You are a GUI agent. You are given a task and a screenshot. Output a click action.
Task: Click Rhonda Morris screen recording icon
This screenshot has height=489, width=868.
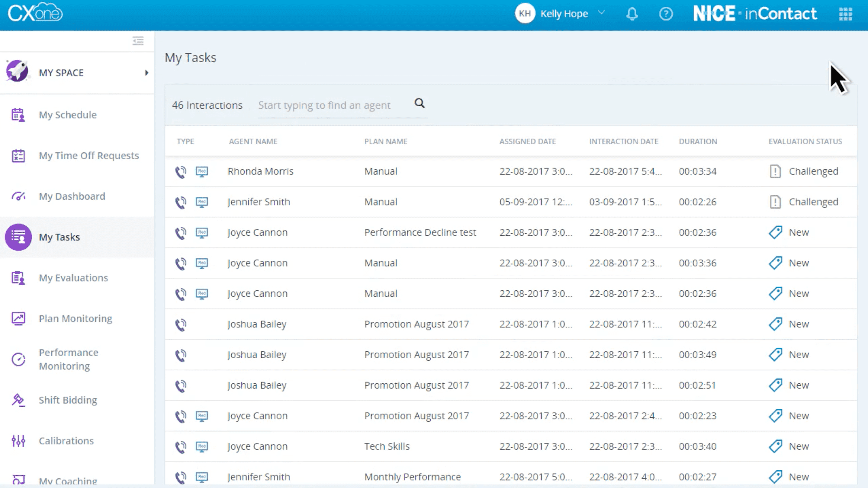(202, 171)
